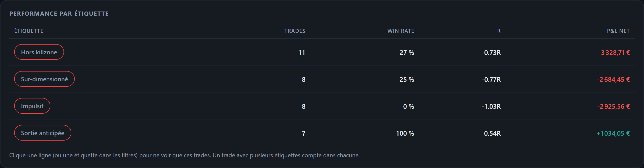
Task: Filter by the Impulsif tag
Action: click(x=32, y=106)
